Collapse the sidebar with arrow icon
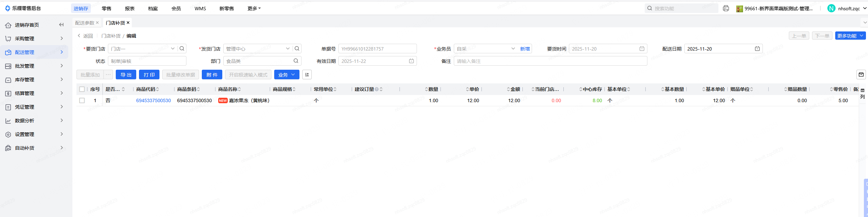Viewport: 868px width, 217px height. (x=61, y=25)
